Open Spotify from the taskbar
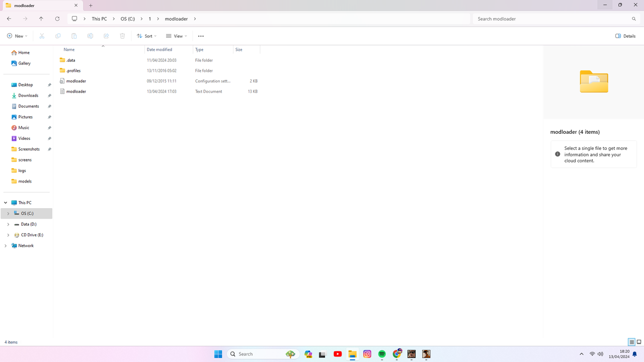Image resolution: width=644 pixels, height=362 pixels. [382, 354]
